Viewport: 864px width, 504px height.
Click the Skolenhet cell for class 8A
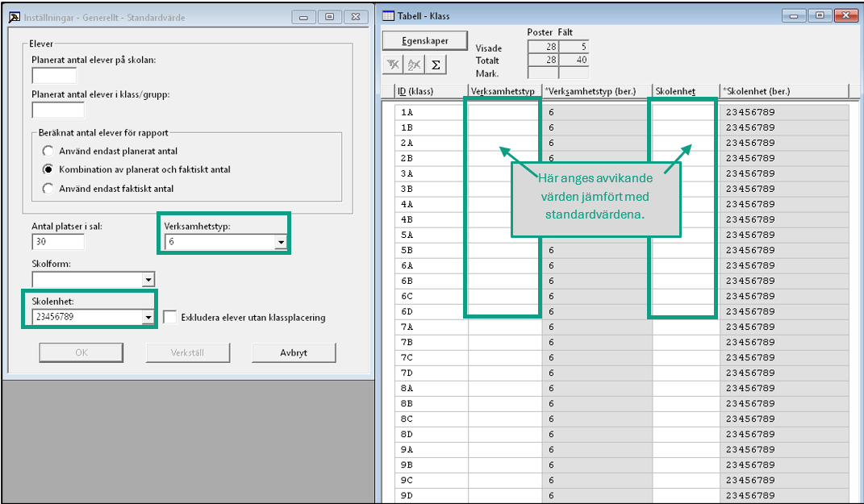686,389
